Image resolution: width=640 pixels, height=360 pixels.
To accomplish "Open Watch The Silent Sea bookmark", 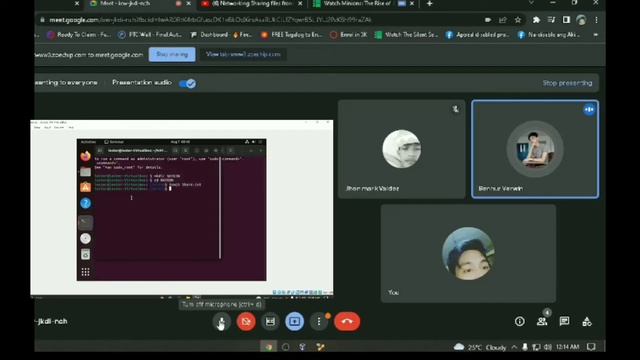I will click(407, 35).
